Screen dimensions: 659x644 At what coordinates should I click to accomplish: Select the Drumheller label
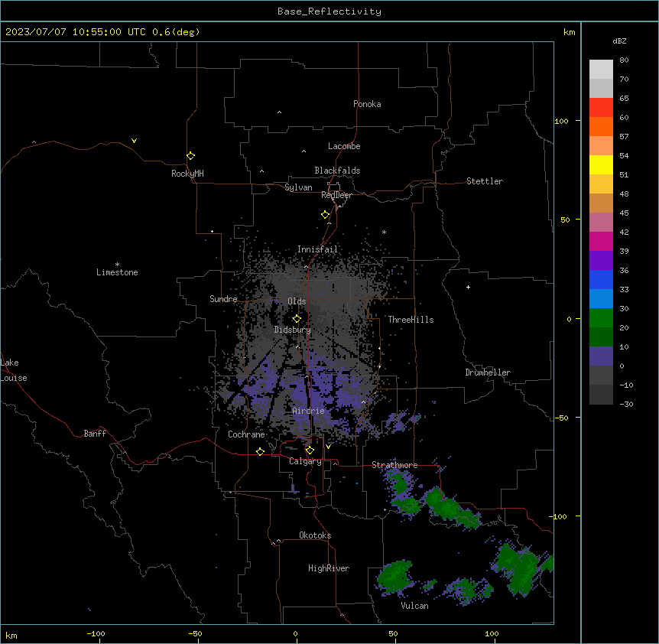point(488,372)
